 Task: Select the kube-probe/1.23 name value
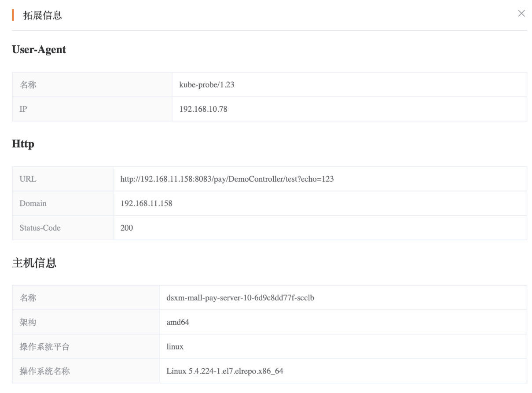[x=206, y=85]
